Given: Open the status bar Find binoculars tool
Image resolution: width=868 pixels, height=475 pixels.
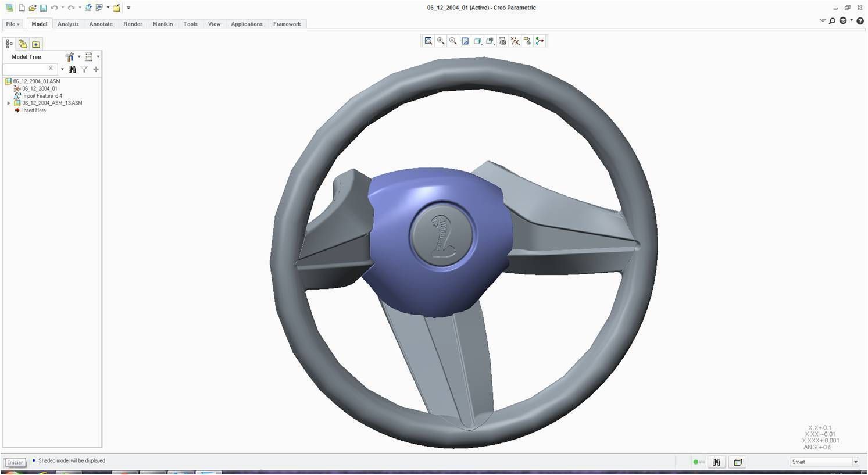Looking at the screenshot, I should pyautogui.click(x=716, y=462).
